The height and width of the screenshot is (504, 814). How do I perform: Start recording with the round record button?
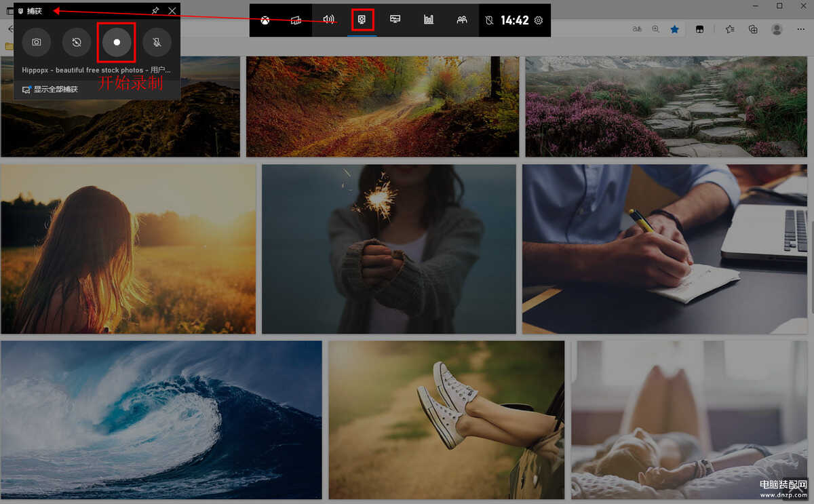[117, 42]
